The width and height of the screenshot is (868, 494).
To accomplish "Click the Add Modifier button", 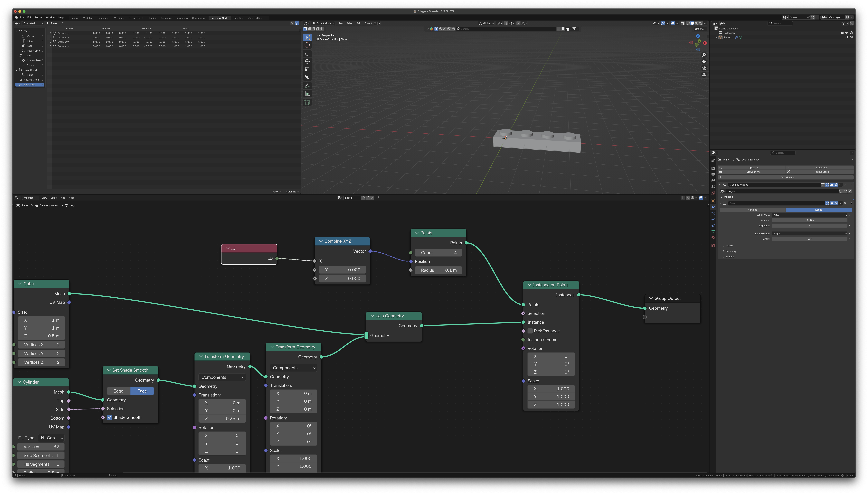I will point(786,177).
